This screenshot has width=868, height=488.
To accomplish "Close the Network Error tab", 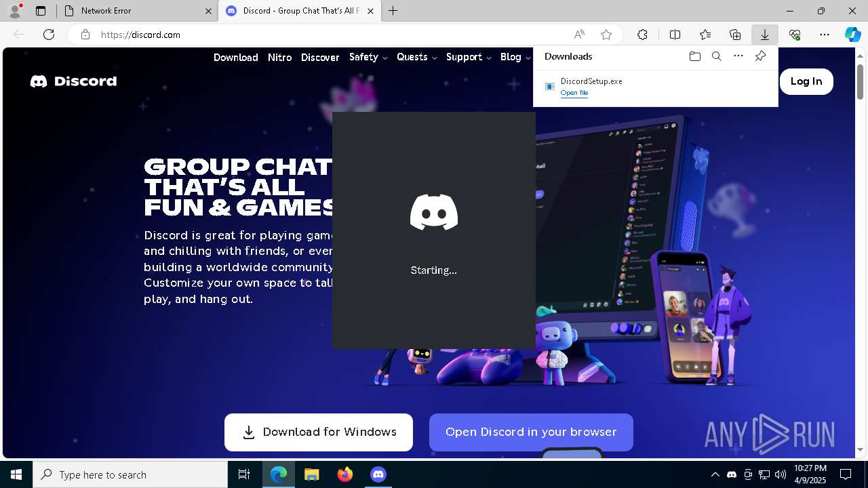I will pos(208,11).
